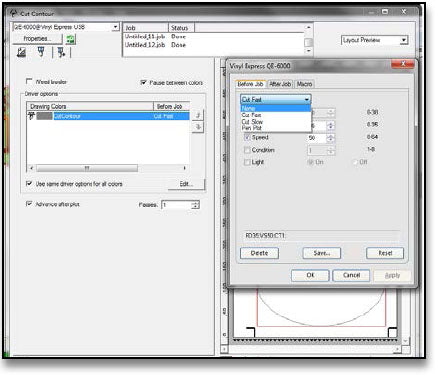Toggle the Pause between colors checkbox
435x378 pixels.
click(x=143, y=82)
